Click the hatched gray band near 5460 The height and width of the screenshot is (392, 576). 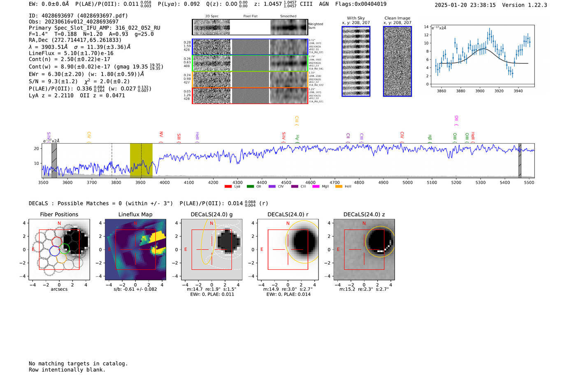pyautogui.click(x=520, y=160)
